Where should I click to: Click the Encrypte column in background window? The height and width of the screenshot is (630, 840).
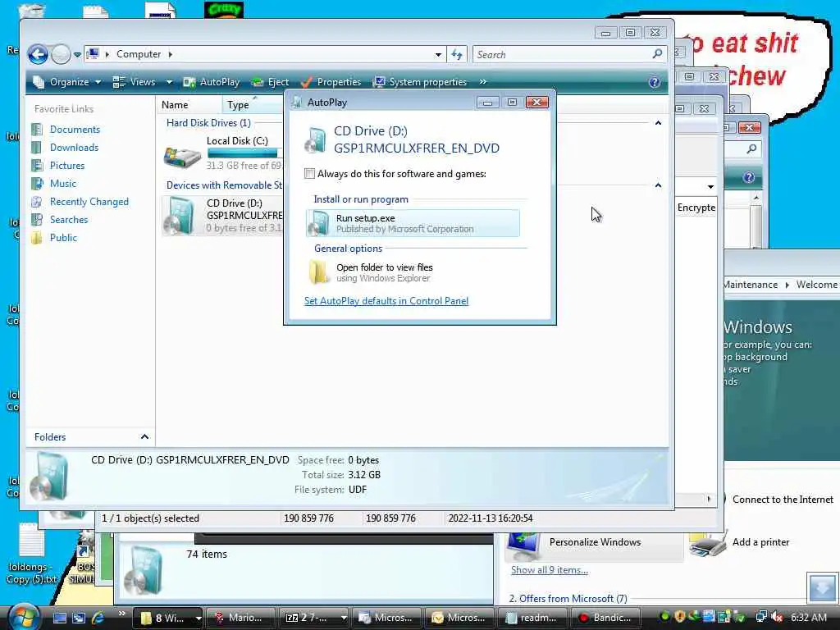coord(696,208)
